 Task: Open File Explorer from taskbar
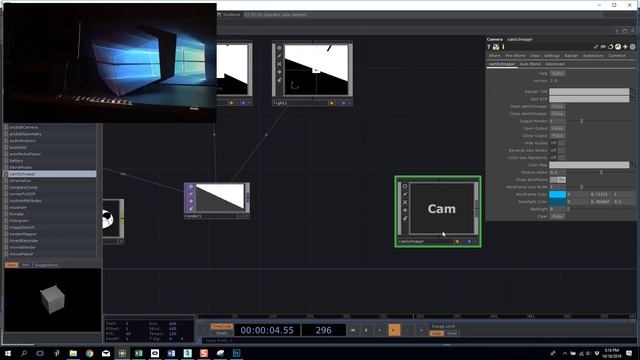coord(73,353)
